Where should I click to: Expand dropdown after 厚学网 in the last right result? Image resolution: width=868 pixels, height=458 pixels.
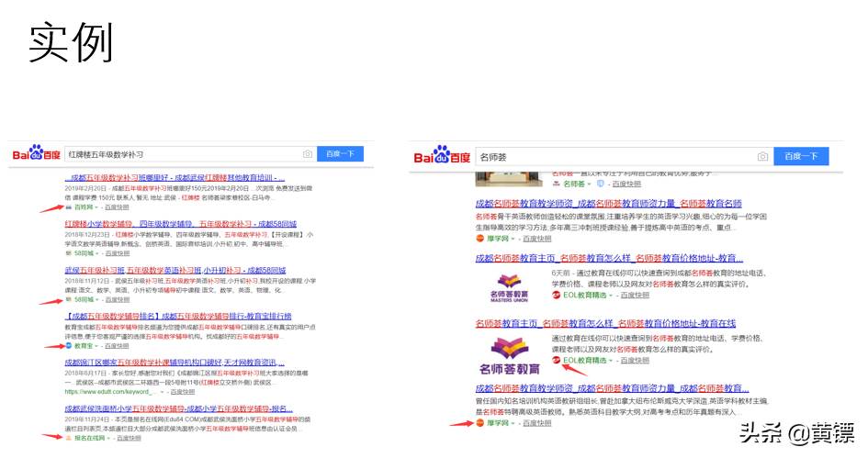tap(513, 423)
